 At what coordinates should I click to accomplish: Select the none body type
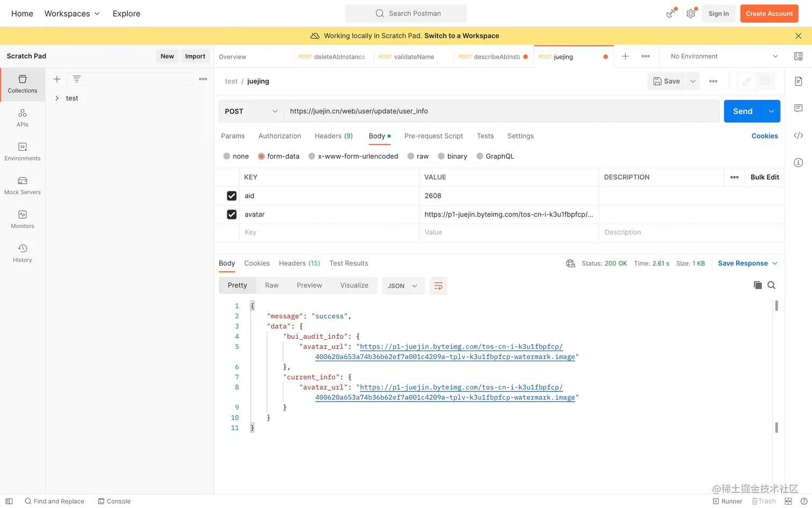pyautogui.click(x=227, y=156)
